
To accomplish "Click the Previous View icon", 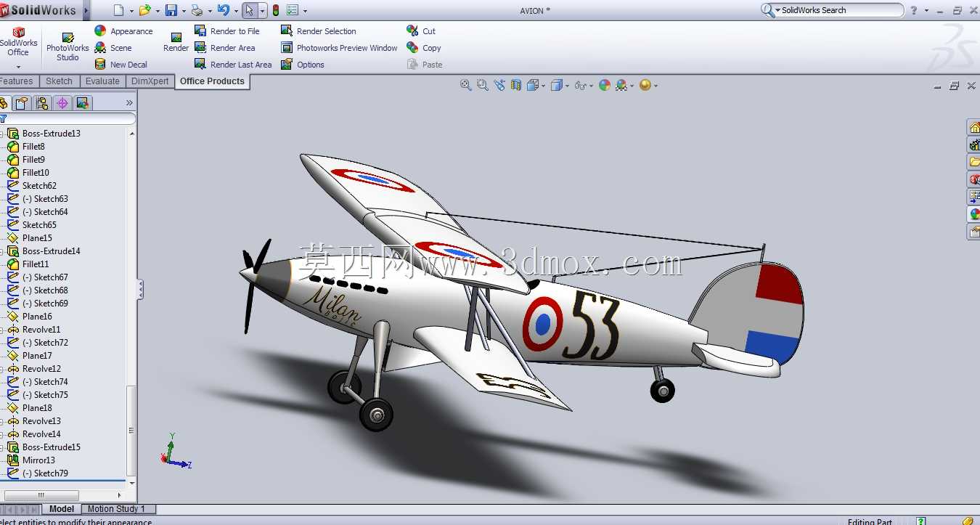I will click(x=499, y=85).
